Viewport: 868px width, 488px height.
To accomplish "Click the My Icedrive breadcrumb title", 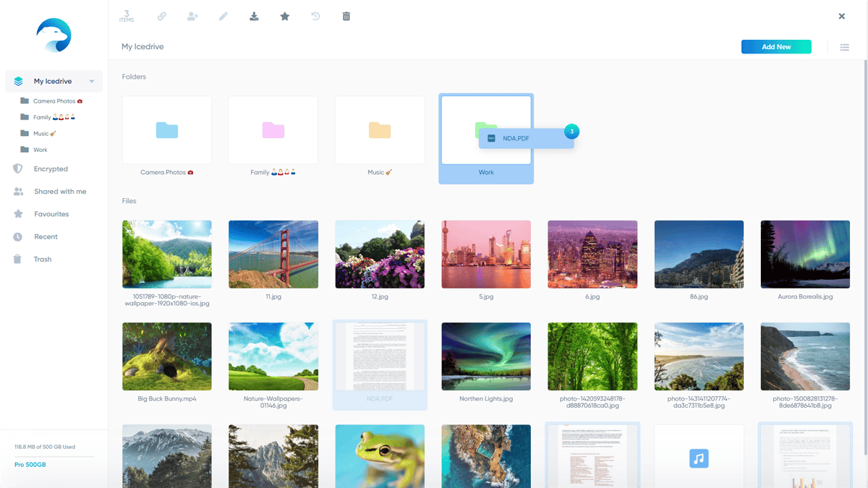I will (x=142, y=47).
